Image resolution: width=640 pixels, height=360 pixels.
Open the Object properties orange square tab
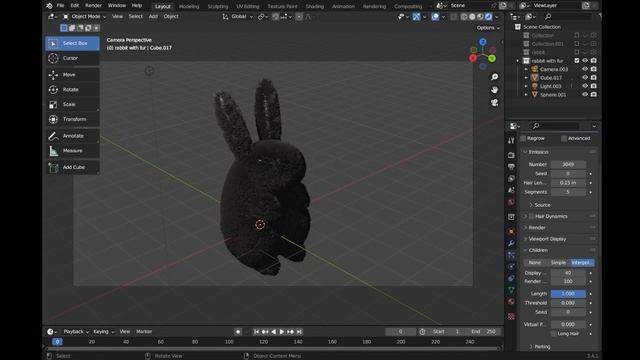click(x=511, y=231)
